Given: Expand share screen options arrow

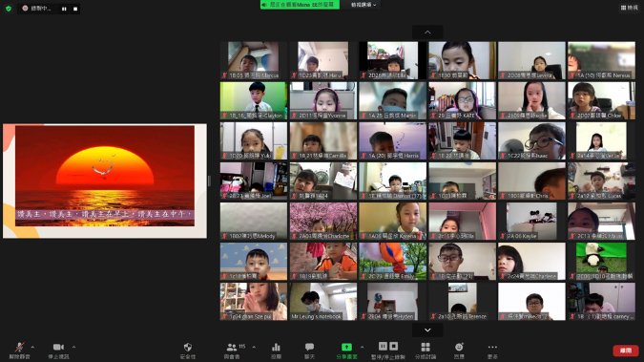Looking at the screenshot, I should click(362, 347).
